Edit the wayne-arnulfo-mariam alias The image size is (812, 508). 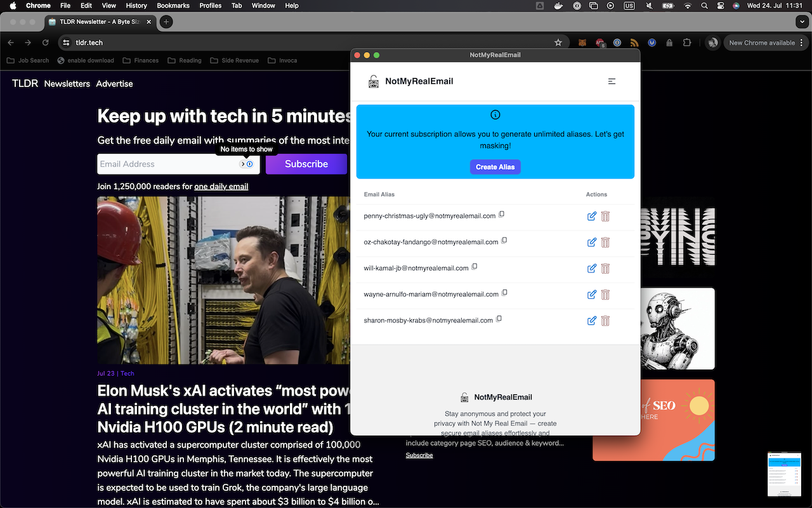click(592, 294)
